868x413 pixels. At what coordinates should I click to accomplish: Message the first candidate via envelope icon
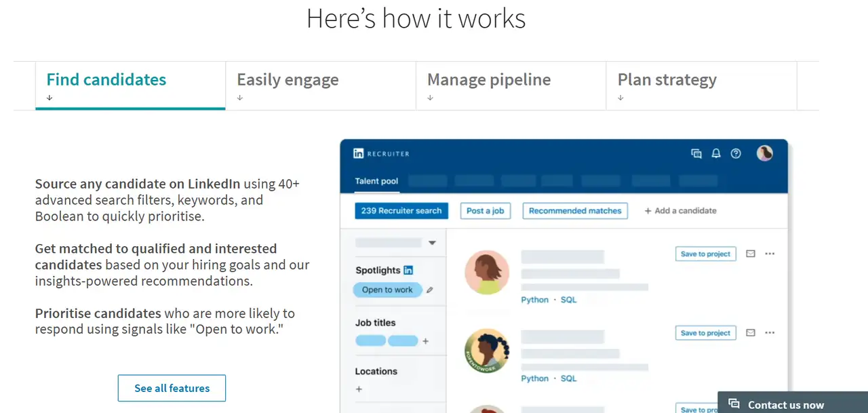(751, 254)
